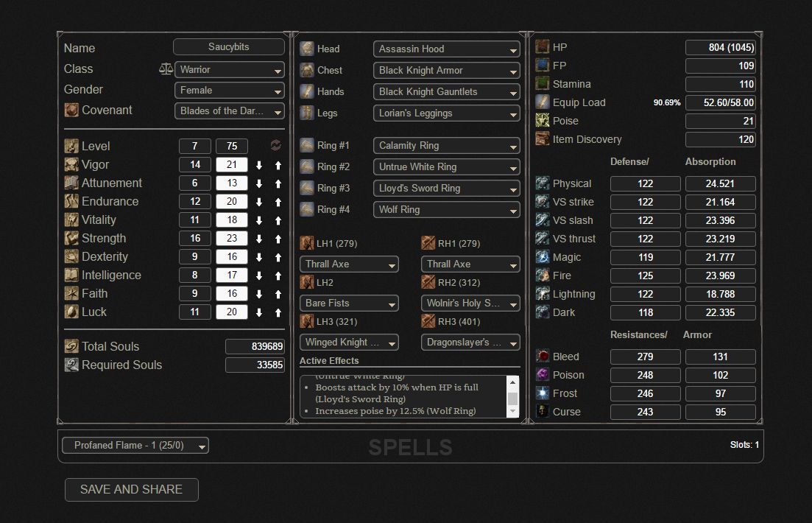Screen dimensions: 812x523
Task: Increase Endurance with the up arrow
Action: point(278,202)
